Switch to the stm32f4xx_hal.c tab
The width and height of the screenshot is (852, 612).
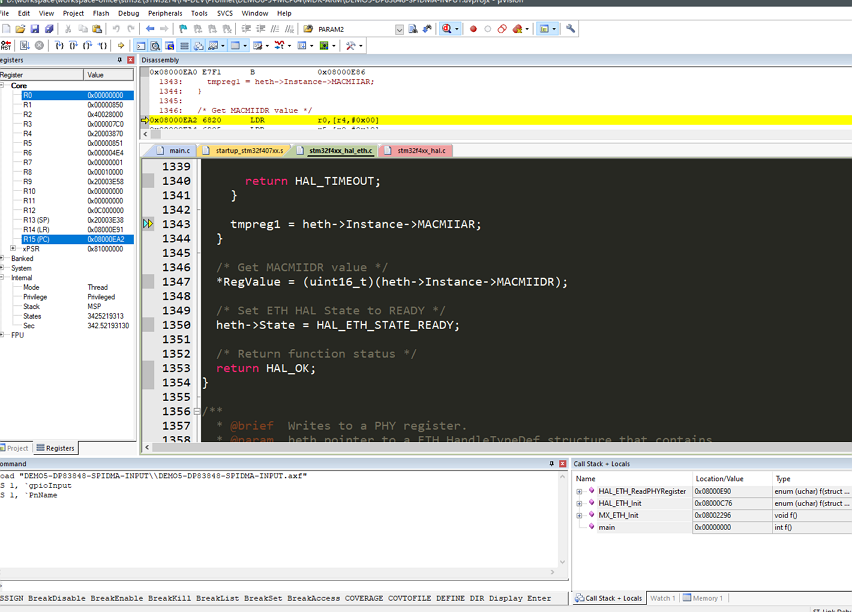coord(416,151)
